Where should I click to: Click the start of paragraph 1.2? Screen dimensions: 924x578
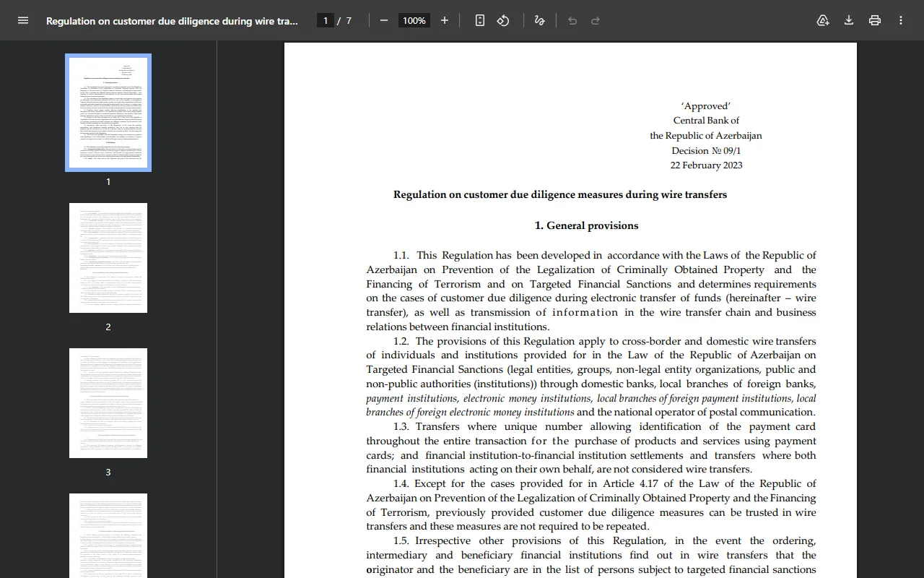point(401,341)
